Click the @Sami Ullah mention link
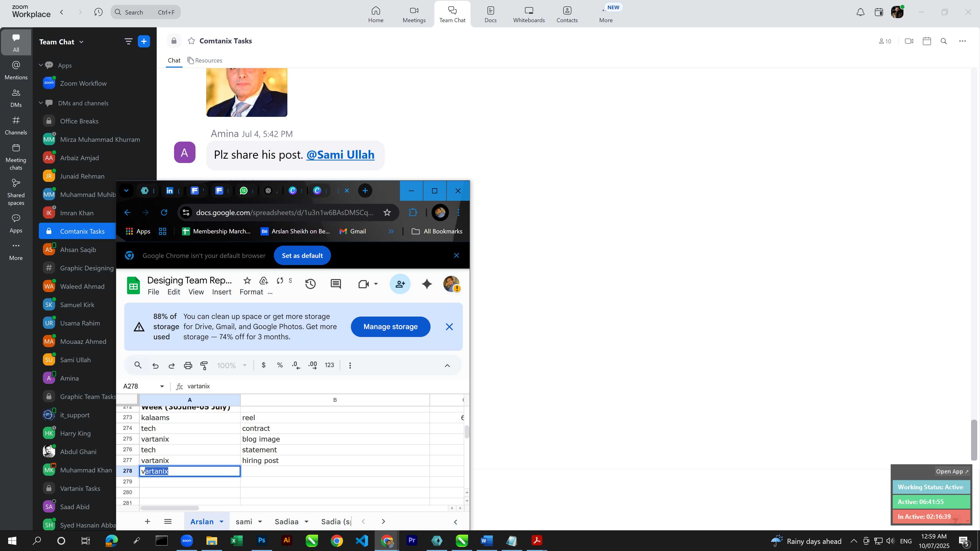This screenshot has width=980, height=551. [x=340, y=155]
